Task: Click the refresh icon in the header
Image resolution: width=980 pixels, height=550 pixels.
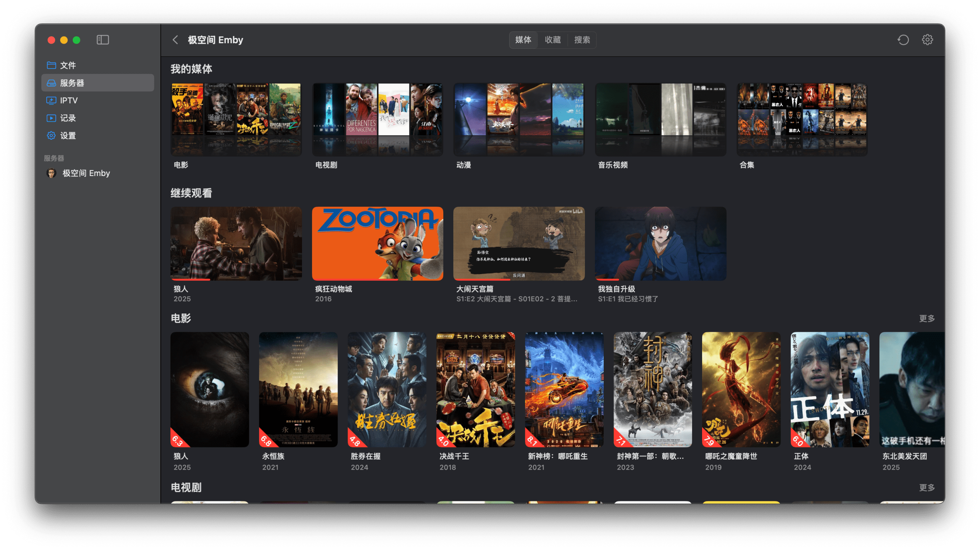Action: (903, 40)
